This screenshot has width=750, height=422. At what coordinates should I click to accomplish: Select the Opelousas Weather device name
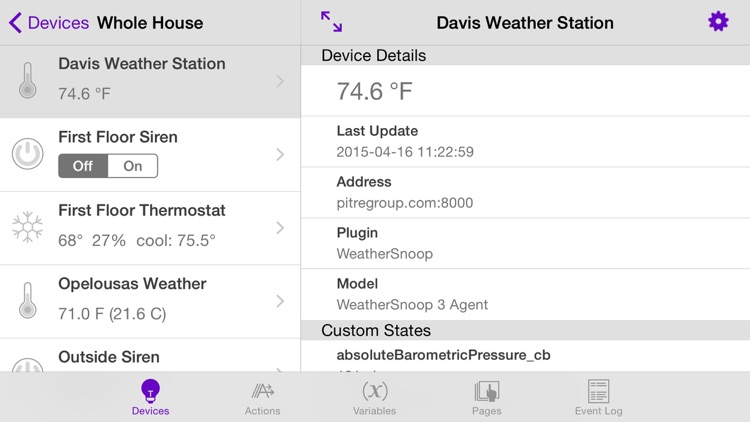point(132,283)
